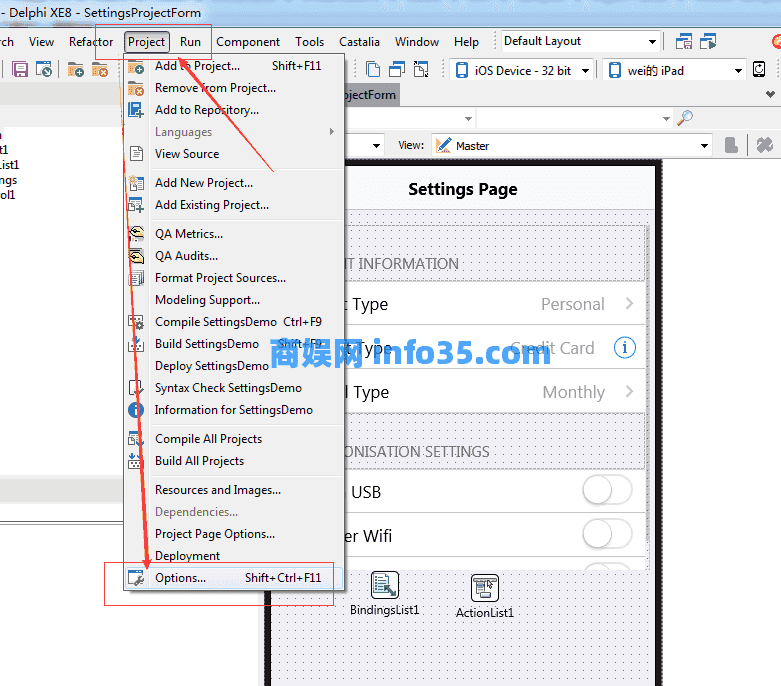Click the Credit Card value text
The width and height of the screenshot is (781, 686).
tap(552, 348)
